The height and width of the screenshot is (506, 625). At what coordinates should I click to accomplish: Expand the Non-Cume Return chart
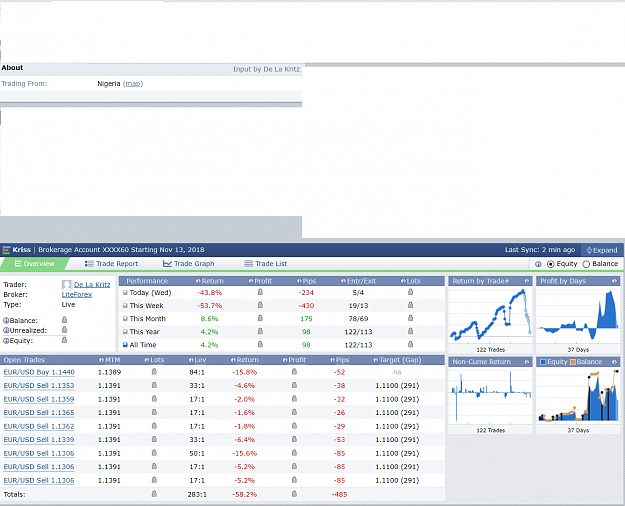[x=527, y=362]
